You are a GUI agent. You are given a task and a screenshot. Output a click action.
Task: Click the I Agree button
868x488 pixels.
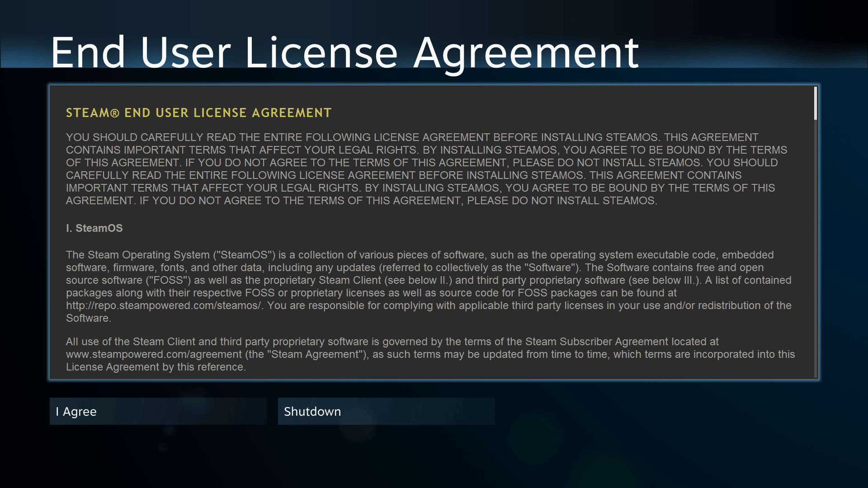[158, 411]
